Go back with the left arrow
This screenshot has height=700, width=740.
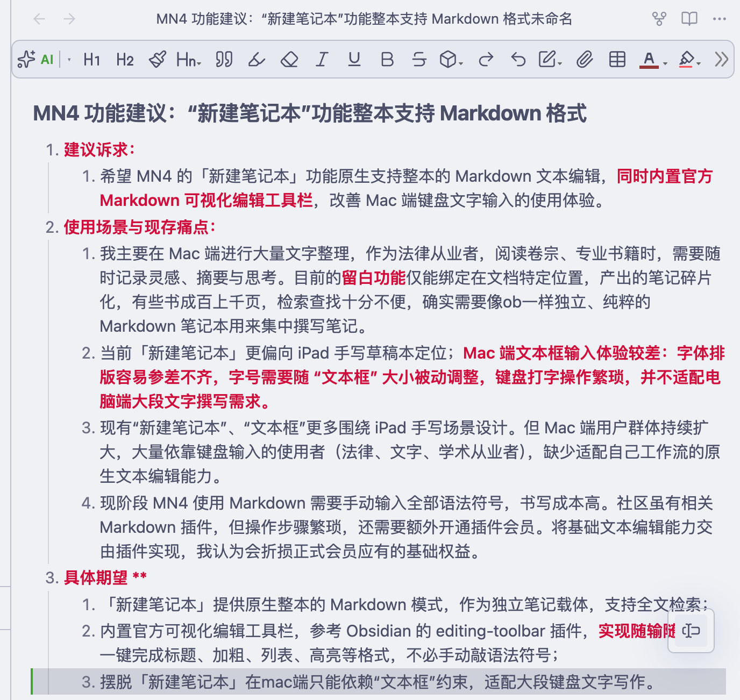(39, 19)
